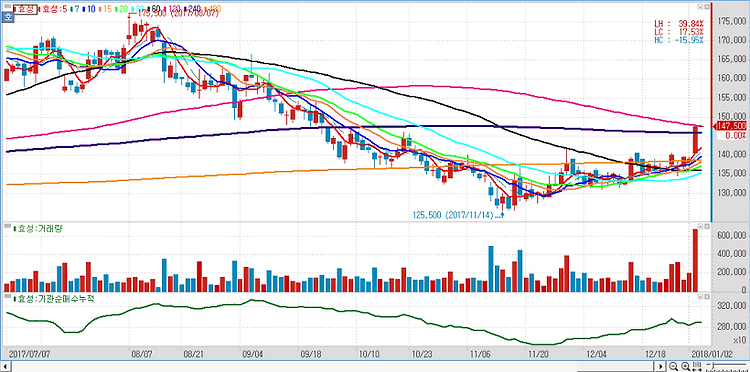750x372 pixels.
Task: Click the 0.00% change label
Action: [x=737, y=136]
